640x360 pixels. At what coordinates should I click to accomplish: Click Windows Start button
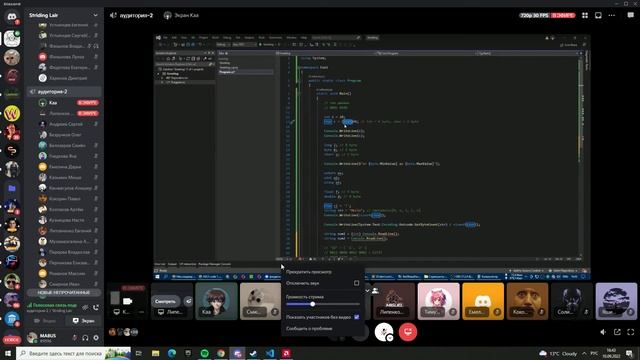point(8,353)
